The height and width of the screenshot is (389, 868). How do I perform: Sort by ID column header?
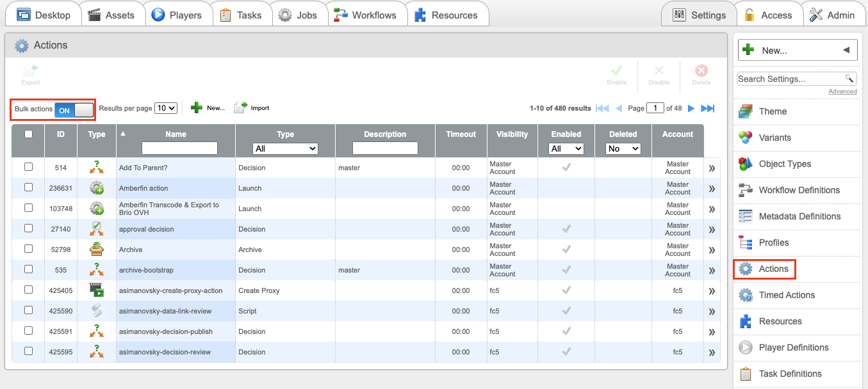[x=61, y=134]
